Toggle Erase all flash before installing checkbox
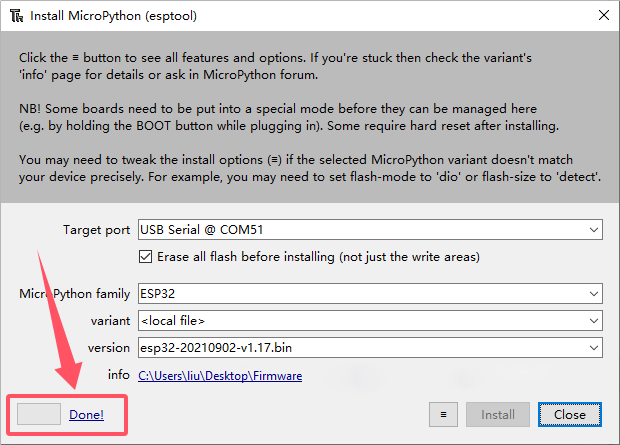This screenshot has width=620, height=445. pyautogui.click(x=145, y=257)
